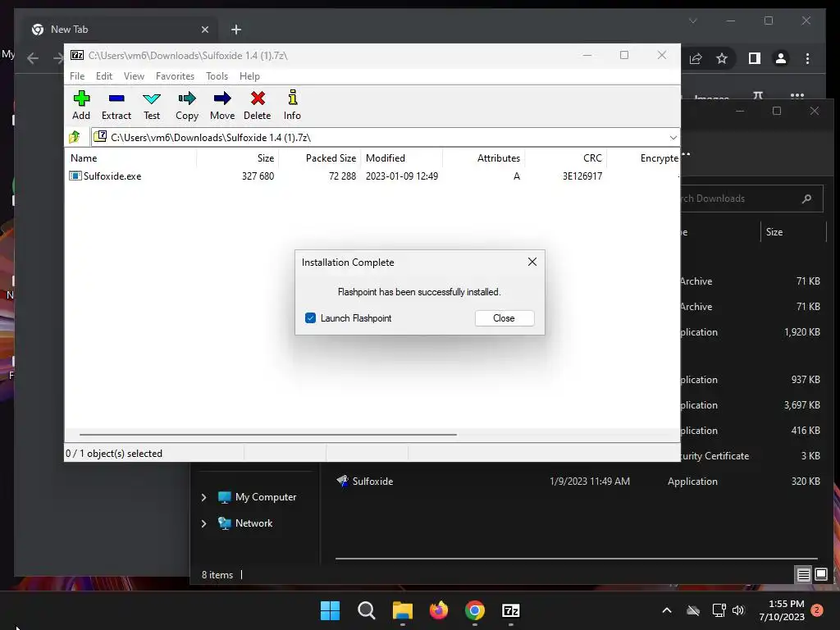The image size is (840, 630).
Task: Switch Explorer to details view icon
Action: click(804, 575)
